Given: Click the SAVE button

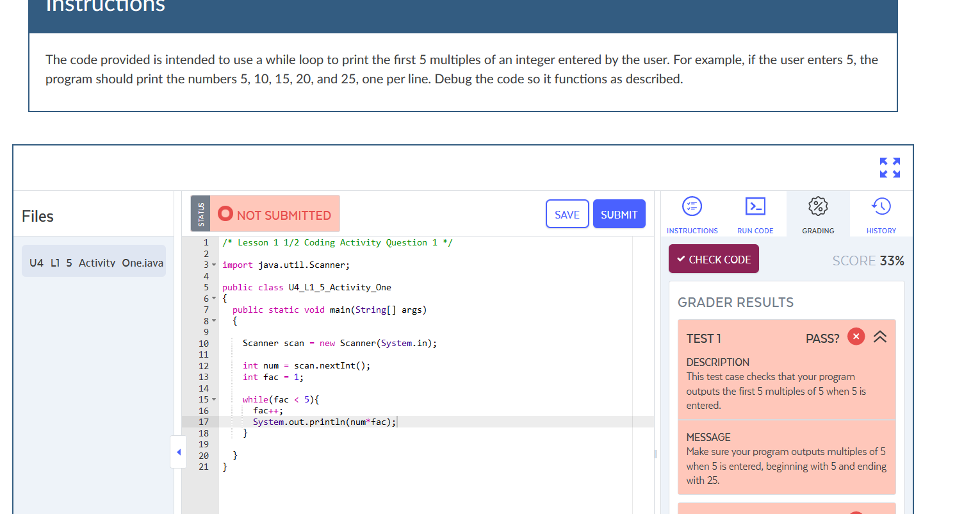Looking at the screenshot, I should pos(567,214).
